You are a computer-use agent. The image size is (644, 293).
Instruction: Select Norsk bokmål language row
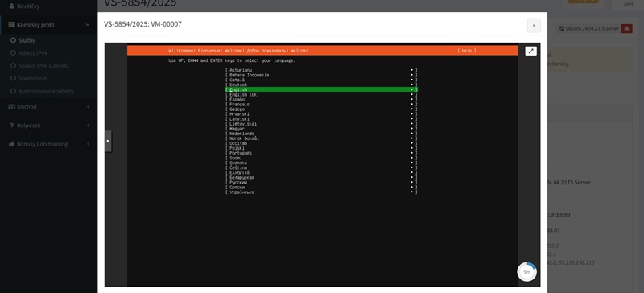(321, 138)
